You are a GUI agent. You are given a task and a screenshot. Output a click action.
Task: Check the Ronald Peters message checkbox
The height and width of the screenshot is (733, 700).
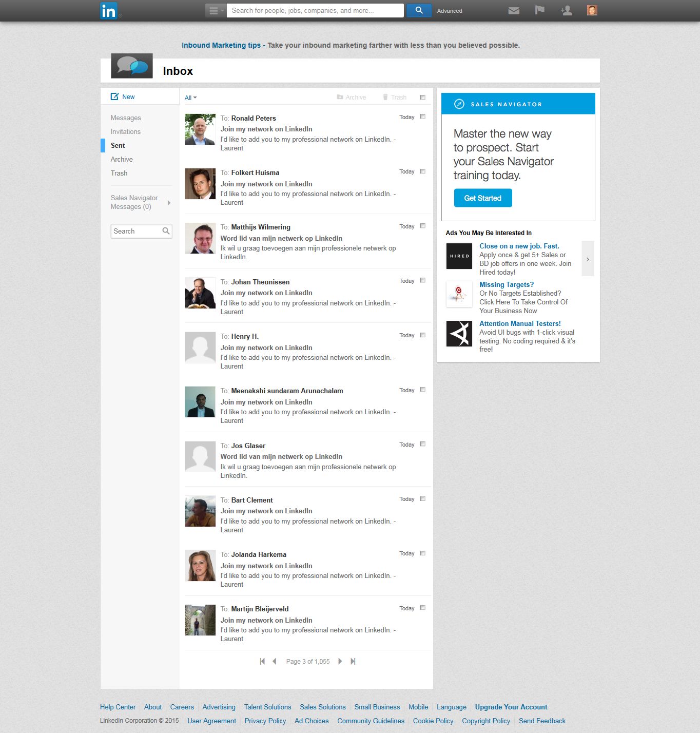point(423,117)
